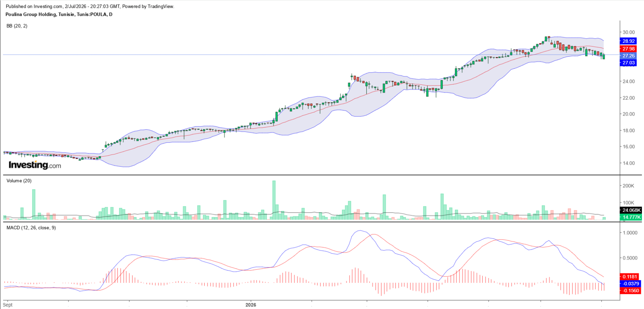This screenshot has height=309, width=644.
Task: Select the 'MACD (12, 26, close, 9)' label
Action: coord(31,228)
